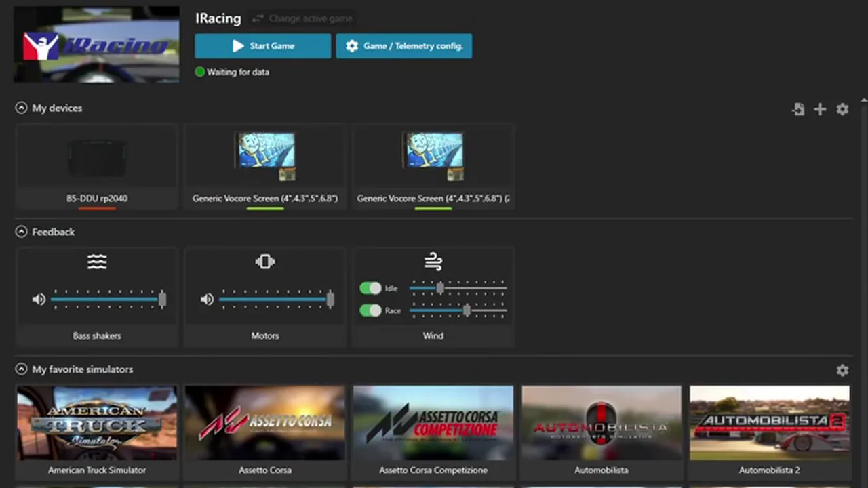Mute Bass shakers speaker icon
The height and width of the screenshot is (488, 868).
[39, 299]
